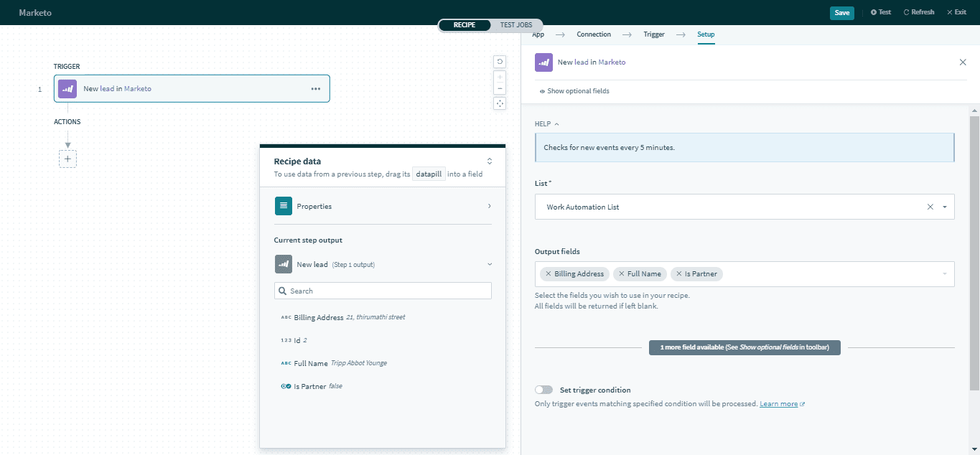Show optional fields in the setup panel

pyautogui.click(x=574, y=91)
